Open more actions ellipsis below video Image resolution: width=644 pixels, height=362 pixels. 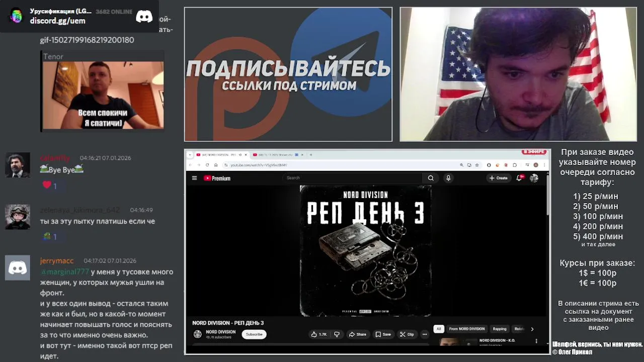[425, 334]
